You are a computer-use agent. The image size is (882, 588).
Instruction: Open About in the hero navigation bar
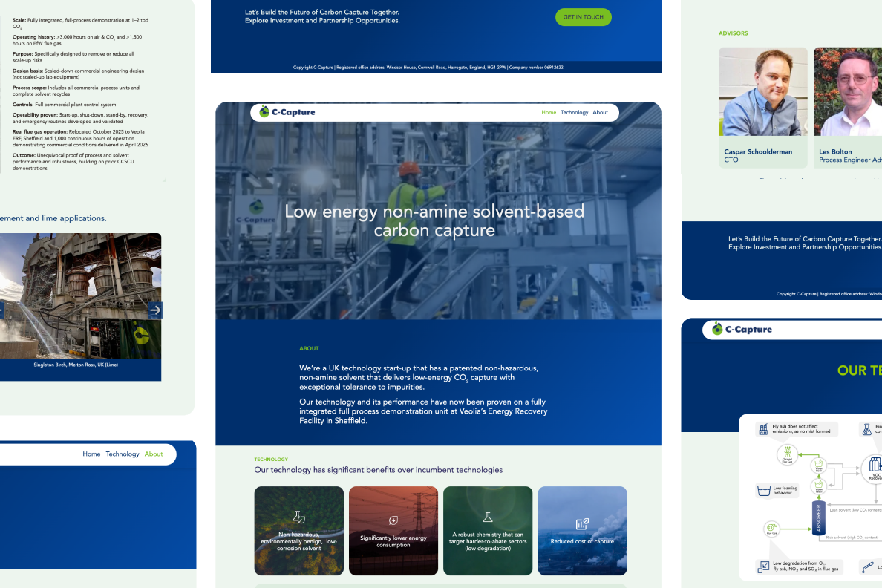(600, 113)
